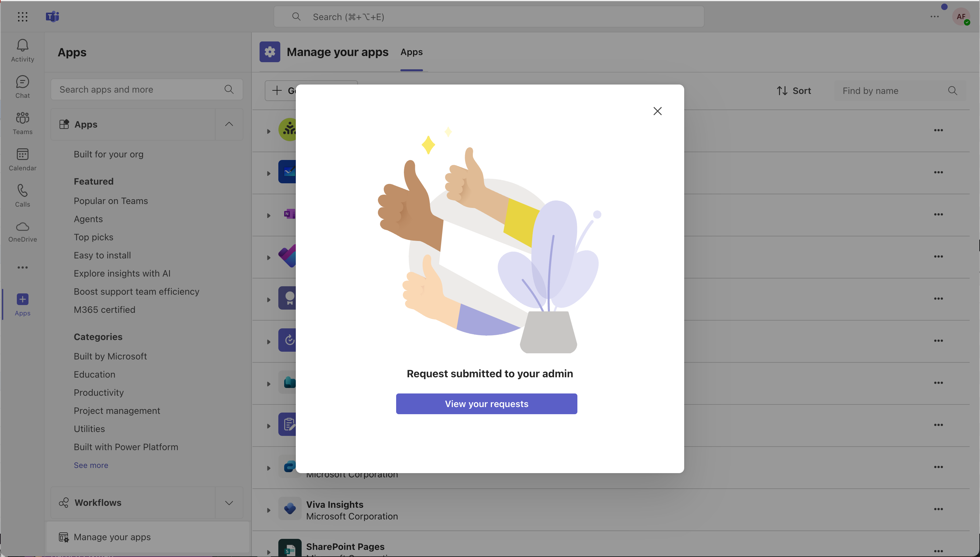Click the app launcher grid icon

click(x=23, y=17)
